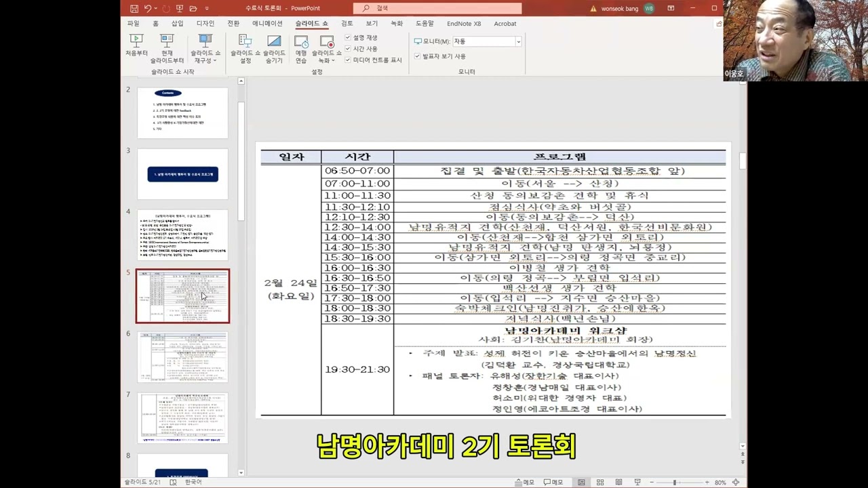Viewport: 868px width, 488px height.
Task: Open 메모 comments pane in status bar
Action: tap(553, 482)
